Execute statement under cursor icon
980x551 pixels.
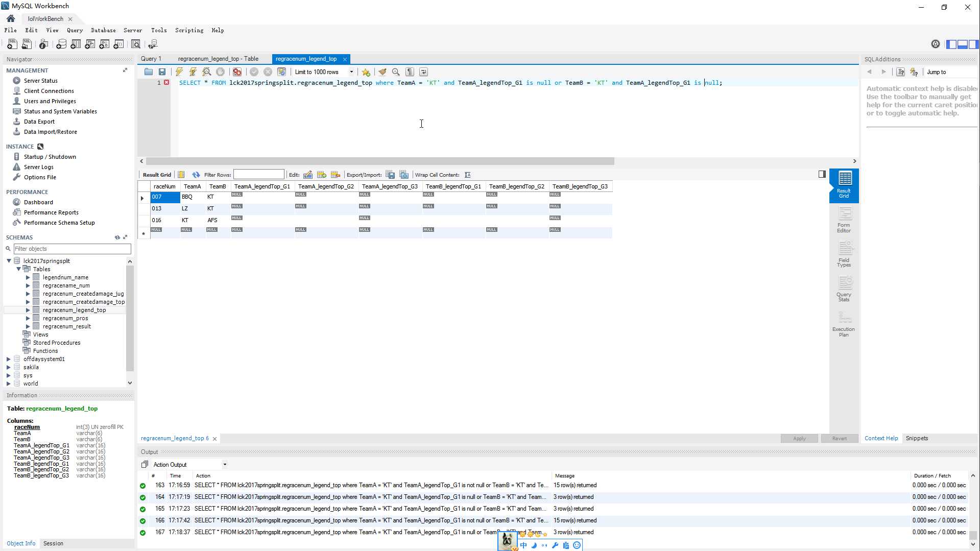(x=193, y=72)
